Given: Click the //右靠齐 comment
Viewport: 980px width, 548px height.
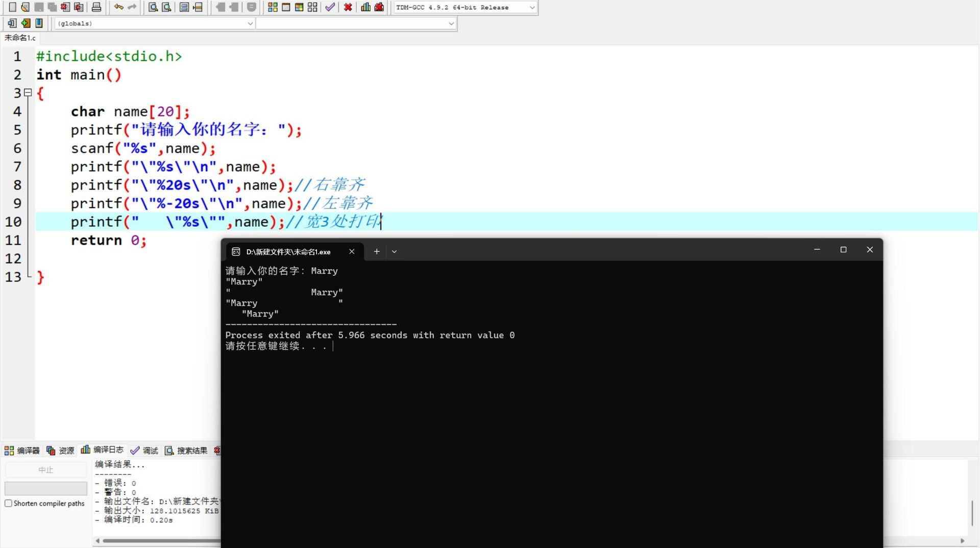Looking at the screenshot, I should (x=330, y=184).
